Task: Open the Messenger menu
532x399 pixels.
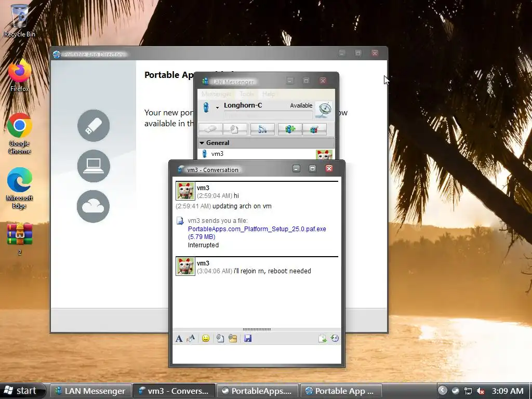Action: click(216, 94)
